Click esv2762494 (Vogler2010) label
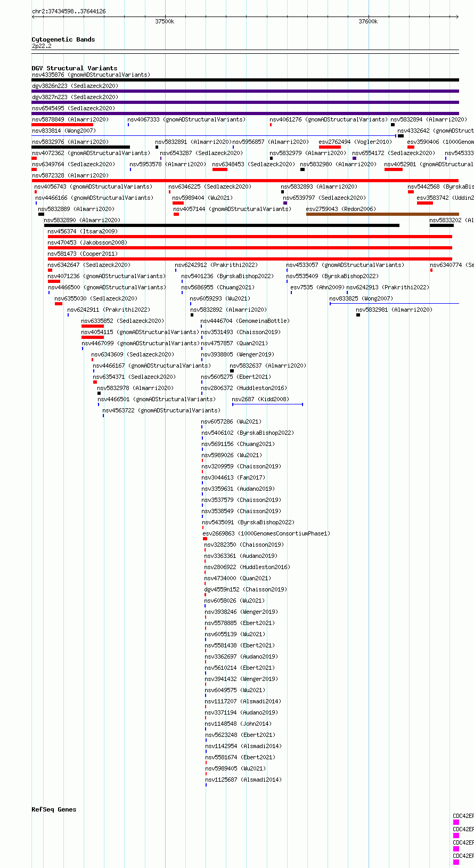Screen dimensions: 474x868 (356, 142)
